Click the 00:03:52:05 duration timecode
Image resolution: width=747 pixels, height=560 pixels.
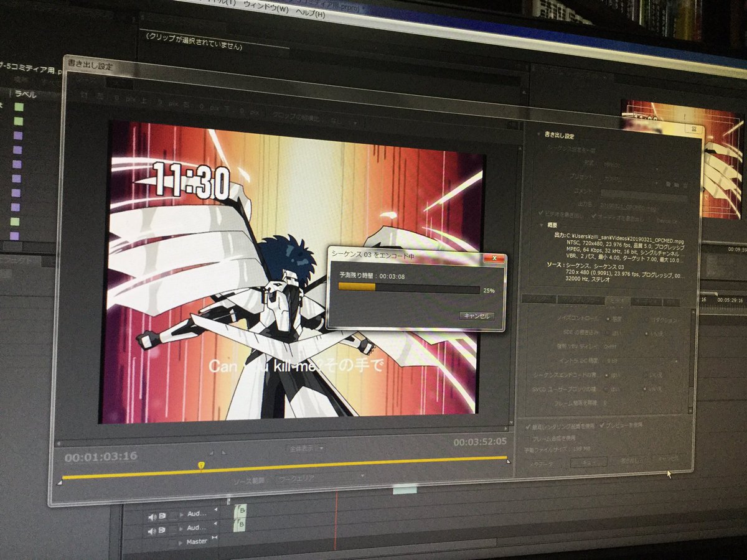480,442
